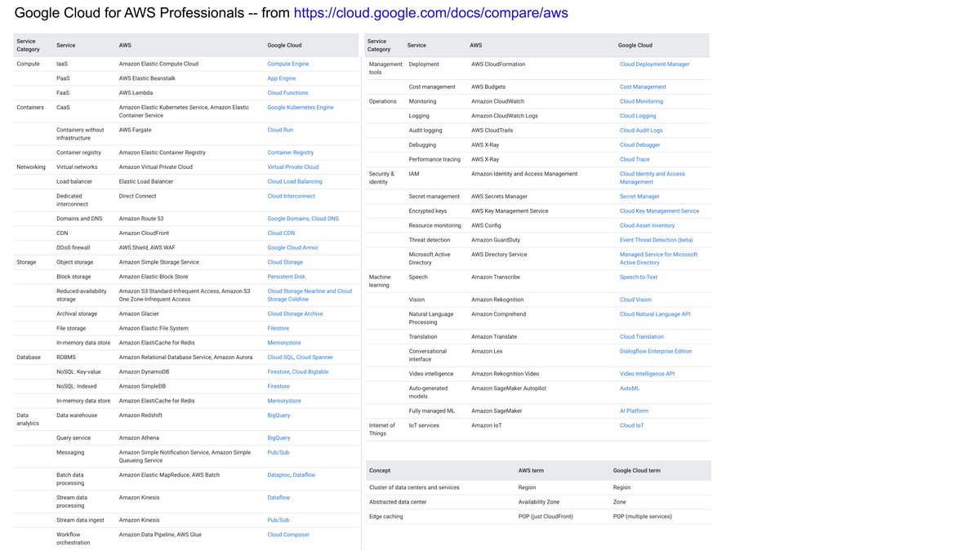Open the Cloud Load Balancing link

pos(294,182)
